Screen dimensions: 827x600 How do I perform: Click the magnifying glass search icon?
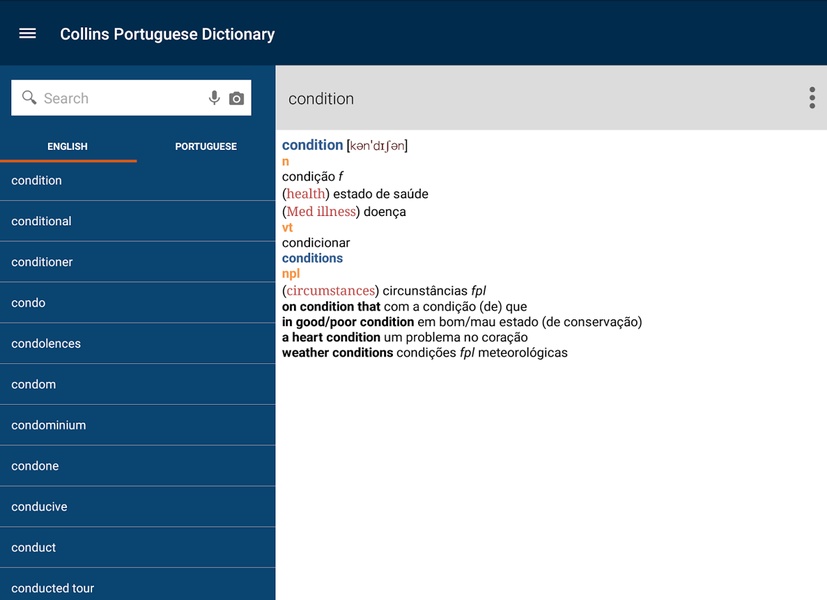28,98
